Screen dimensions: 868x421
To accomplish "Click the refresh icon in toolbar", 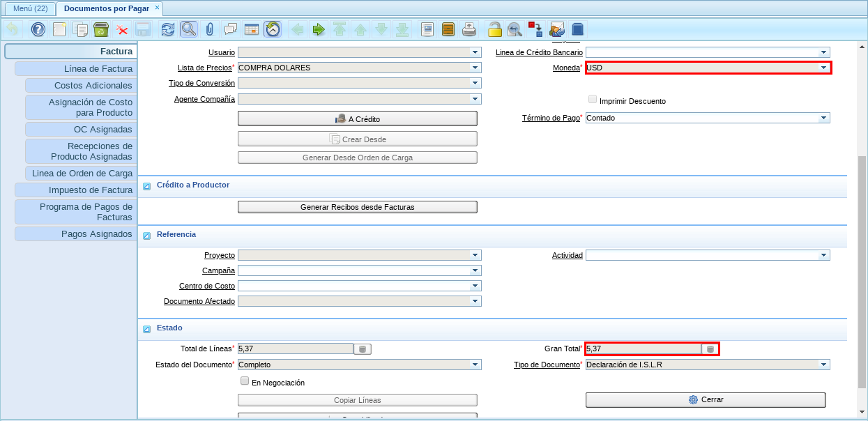I will [x=167, y=29].
